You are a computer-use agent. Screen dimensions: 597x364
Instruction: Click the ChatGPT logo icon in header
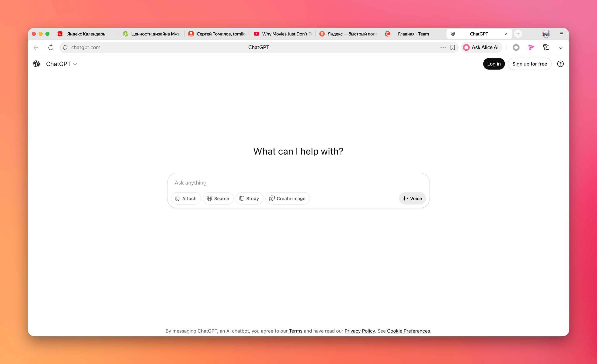point(37,64)
